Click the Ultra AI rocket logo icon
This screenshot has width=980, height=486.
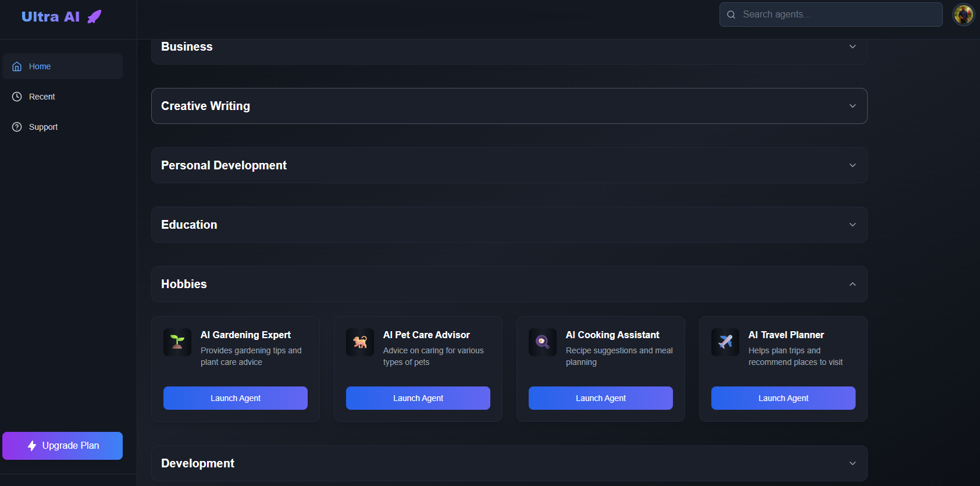coord(94,17)
